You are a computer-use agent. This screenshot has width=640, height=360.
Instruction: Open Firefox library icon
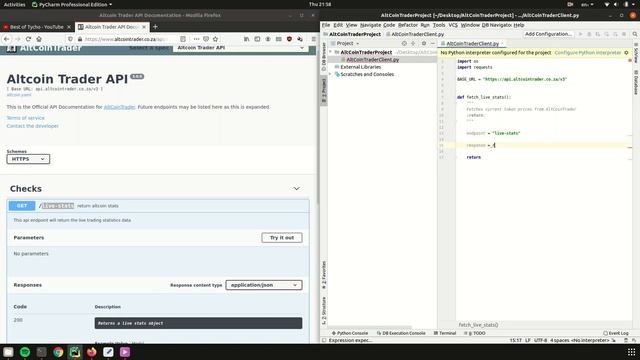coord(247,39)
